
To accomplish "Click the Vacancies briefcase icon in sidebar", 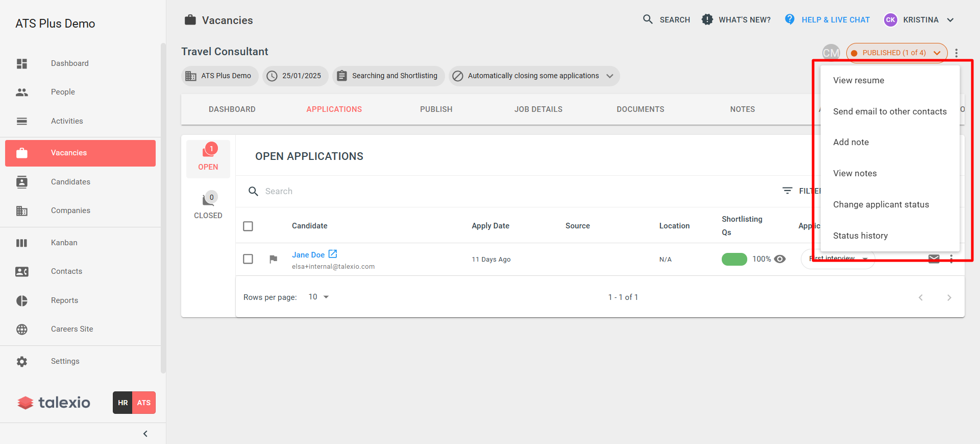I will 22,153.
